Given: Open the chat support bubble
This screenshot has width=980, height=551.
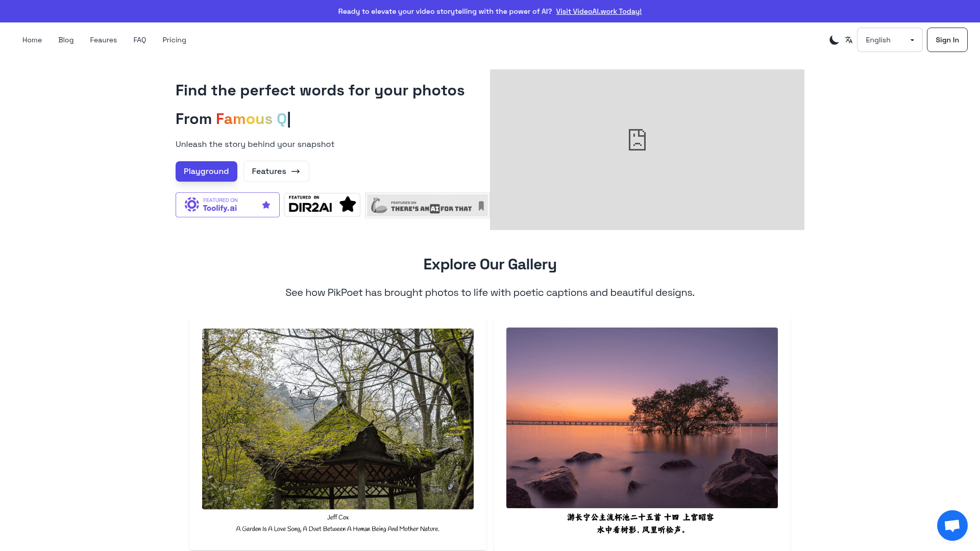Looking at the screenshot, I should (952, 525).
